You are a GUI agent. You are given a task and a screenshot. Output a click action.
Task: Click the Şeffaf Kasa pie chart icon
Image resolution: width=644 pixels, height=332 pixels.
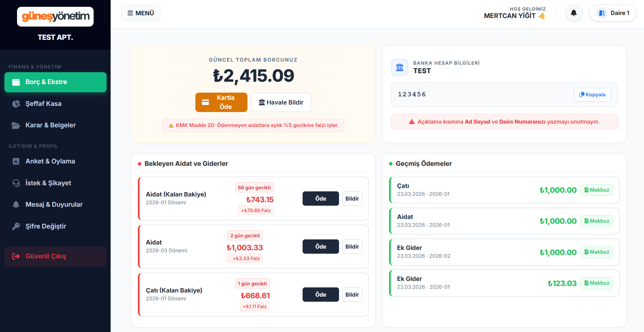[16, 104]
